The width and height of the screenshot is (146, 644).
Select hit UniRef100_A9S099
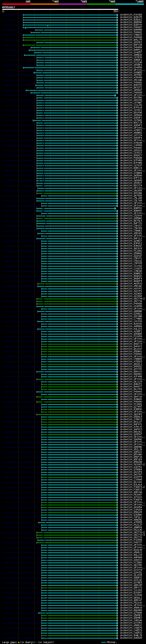coord(131,100)
